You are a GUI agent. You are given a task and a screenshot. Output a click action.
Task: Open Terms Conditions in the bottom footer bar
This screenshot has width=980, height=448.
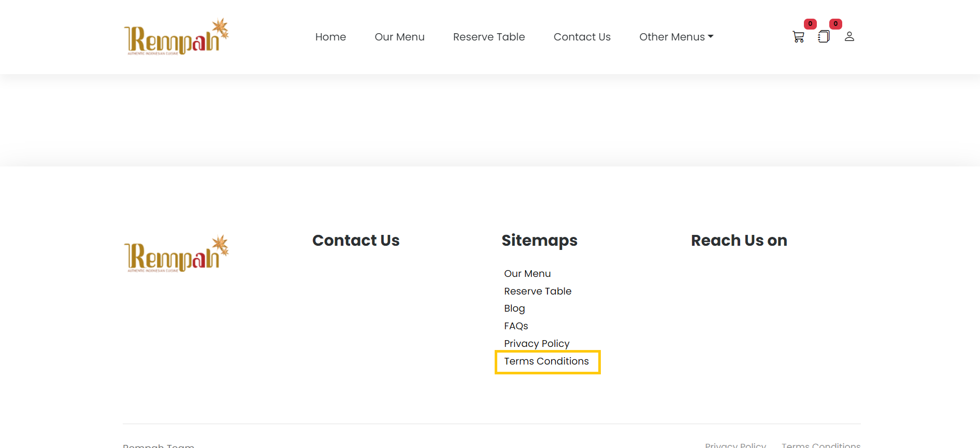[821, 445]
